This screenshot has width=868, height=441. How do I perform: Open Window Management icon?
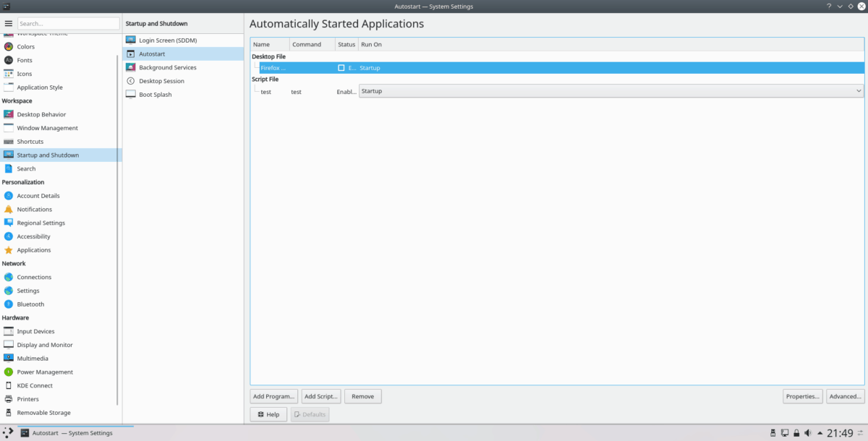(x=9, y=128)
